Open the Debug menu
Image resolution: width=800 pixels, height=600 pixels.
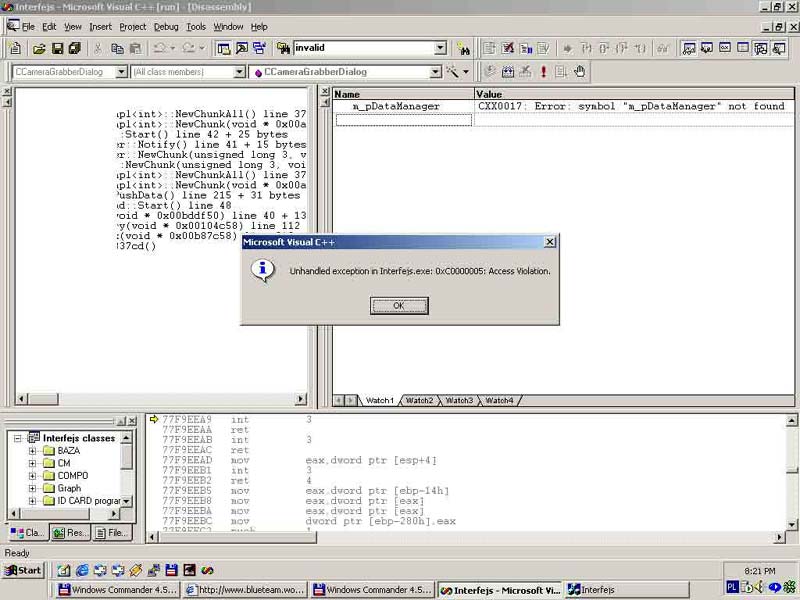tap(166, 27)
